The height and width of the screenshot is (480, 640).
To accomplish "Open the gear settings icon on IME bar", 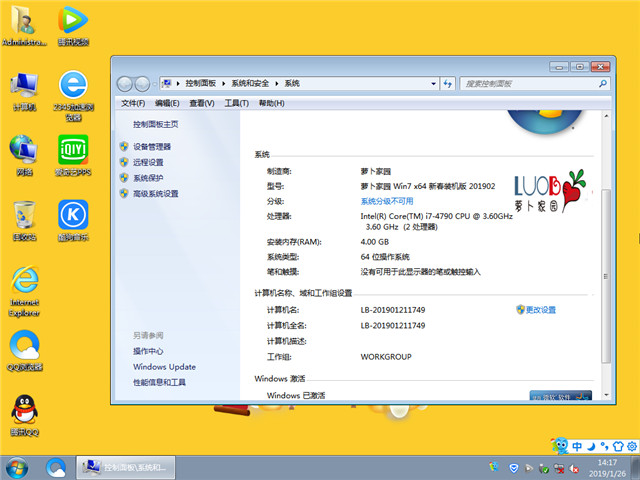I will click(632, 446).
